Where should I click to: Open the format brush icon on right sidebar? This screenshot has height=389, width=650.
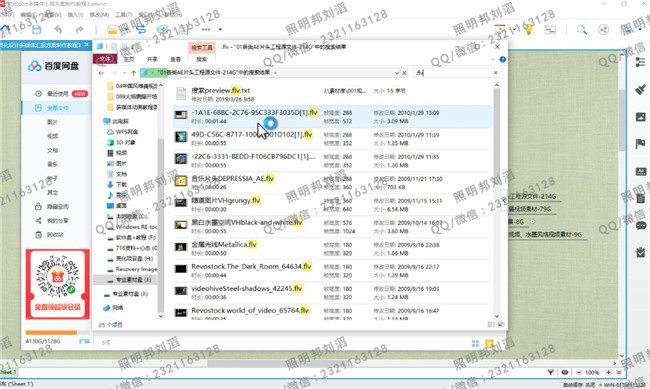tap(640, 89)
